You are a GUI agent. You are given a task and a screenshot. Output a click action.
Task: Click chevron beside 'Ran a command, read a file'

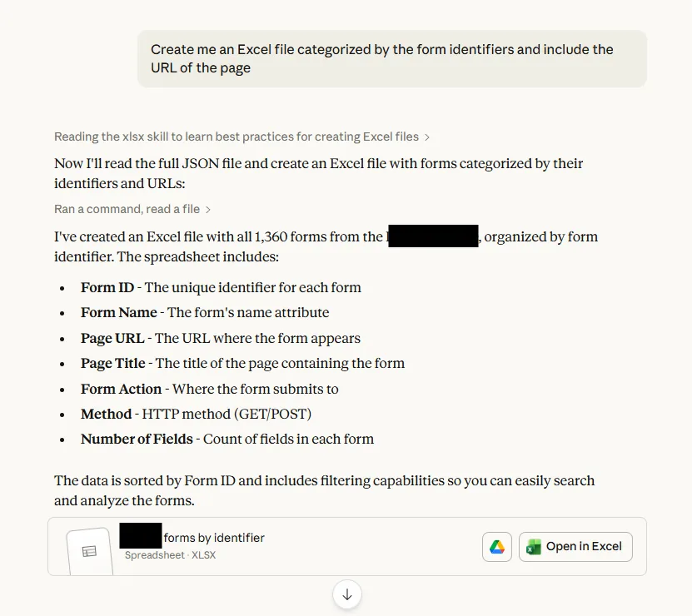[208, 210]
